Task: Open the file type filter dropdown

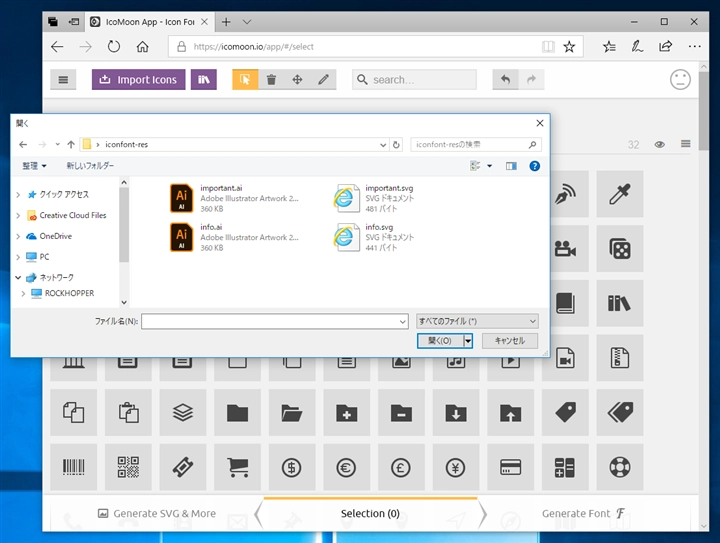Action: pyautogui.click(x=477, y=321)
